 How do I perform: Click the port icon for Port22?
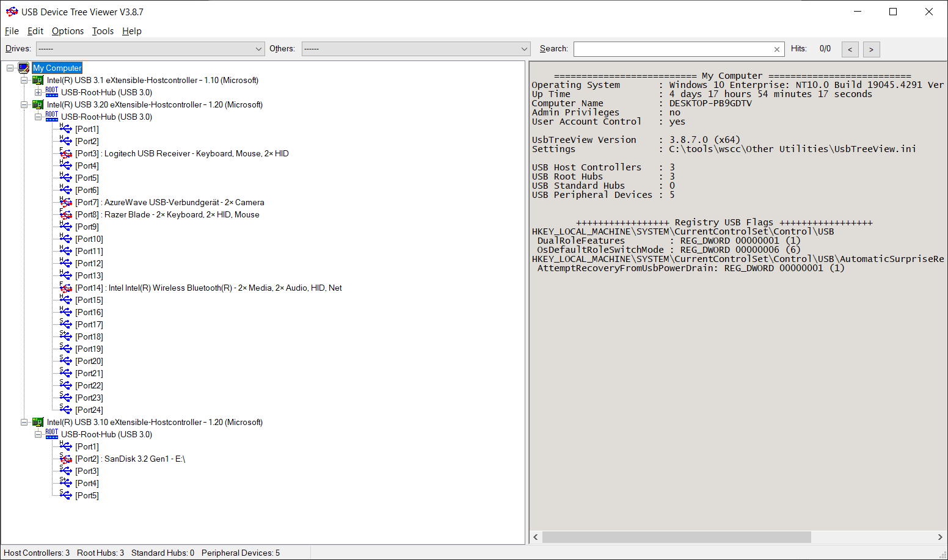66,385
